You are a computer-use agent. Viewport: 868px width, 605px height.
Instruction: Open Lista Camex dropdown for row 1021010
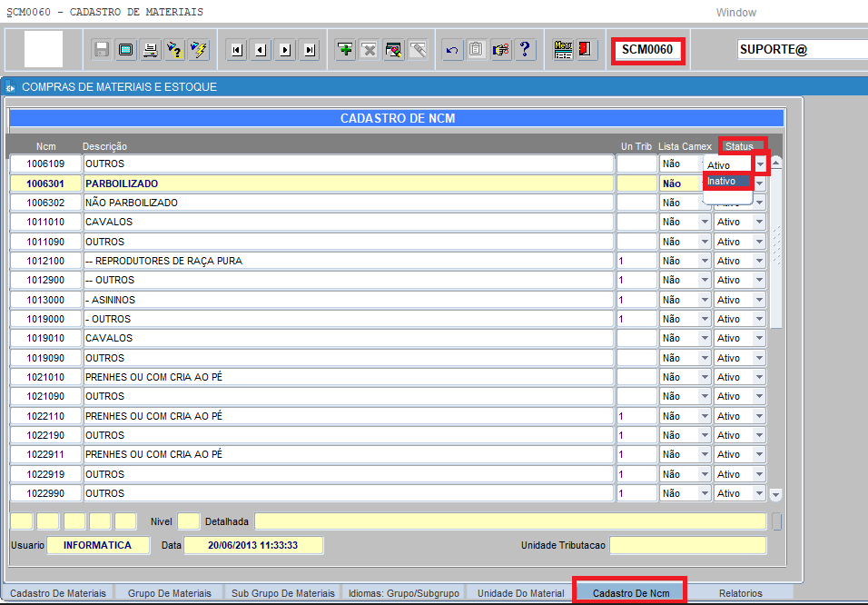(705, 377)
